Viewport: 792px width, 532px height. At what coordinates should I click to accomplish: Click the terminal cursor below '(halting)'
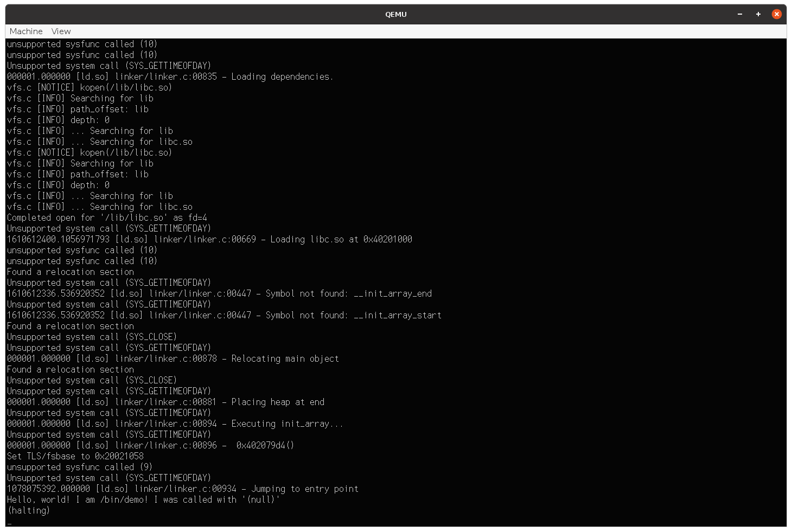[10, 523]
